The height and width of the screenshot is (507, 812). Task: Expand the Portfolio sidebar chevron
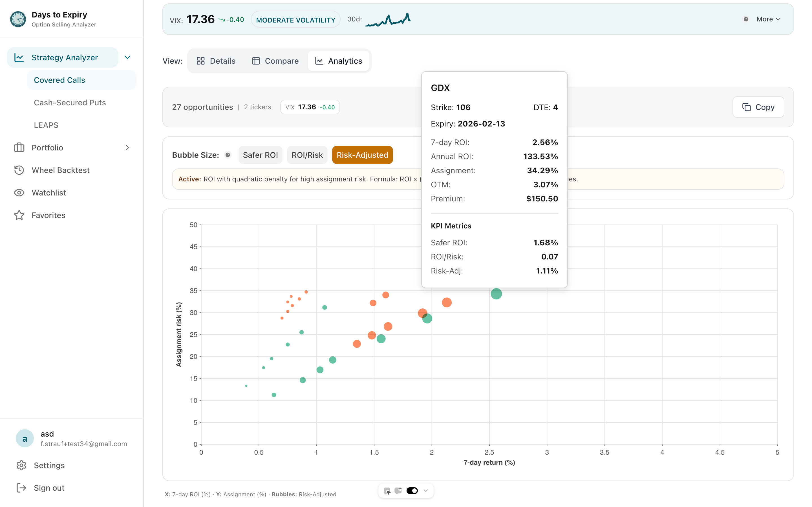tap(127, 148)
